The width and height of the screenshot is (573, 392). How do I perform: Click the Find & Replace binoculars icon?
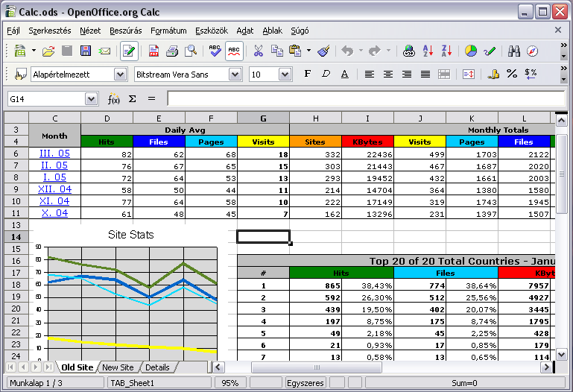coord(513,51)
